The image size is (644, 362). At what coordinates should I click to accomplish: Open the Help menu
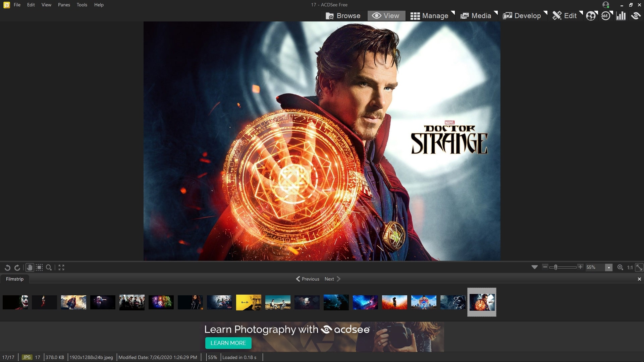(99, 5)
